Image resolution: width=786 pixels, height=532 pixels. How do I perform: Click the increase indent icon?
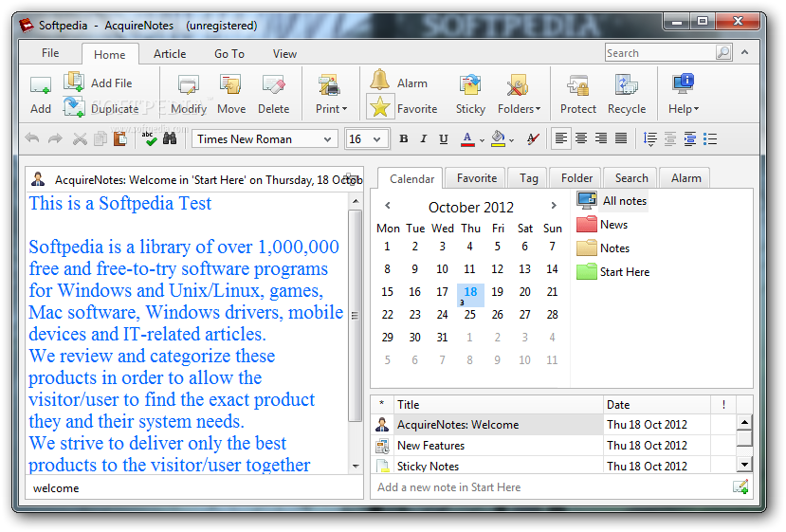[689, 138]
